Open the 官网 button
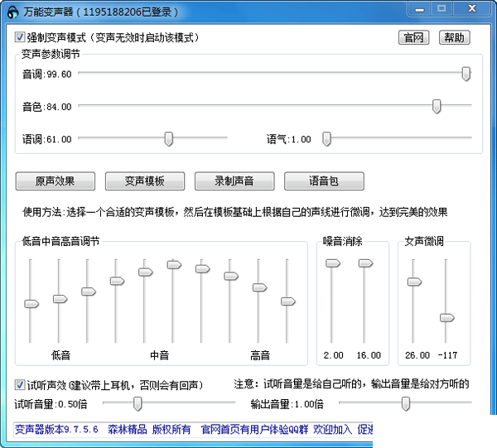Viewport: 497px width, 448px height. click(x=413, y=38)
